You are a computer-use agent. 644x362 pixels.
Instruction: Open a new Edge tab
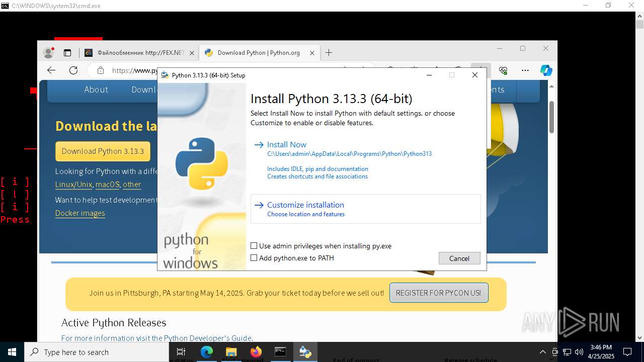tap(329, 52)
